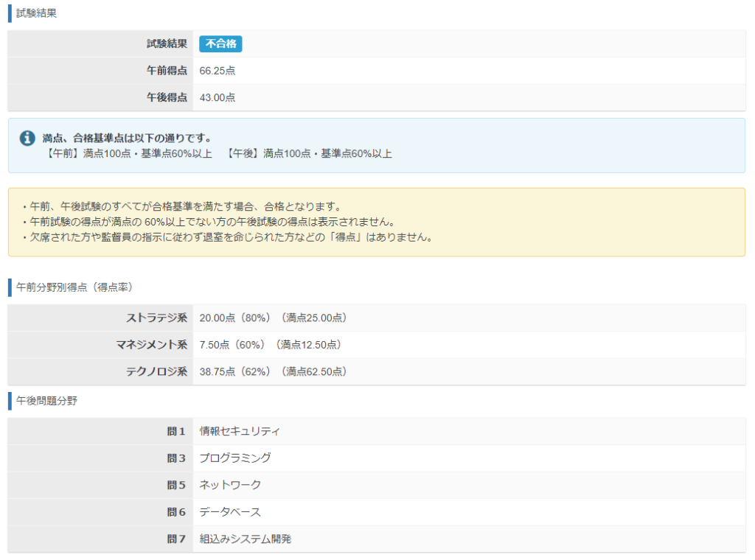755x560 pixels.
Task: Select the 20.00点（80%） strategy score
Action: [232, 318]
